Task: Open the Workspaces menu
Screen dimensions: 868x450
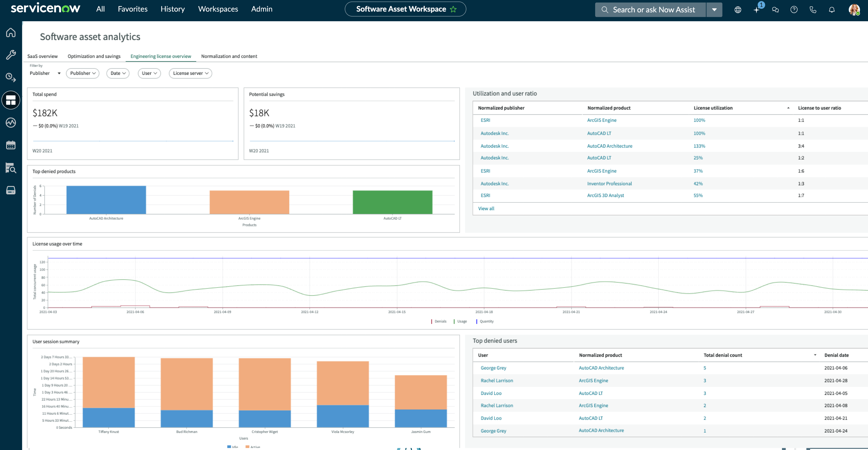Action: (218, 9)
